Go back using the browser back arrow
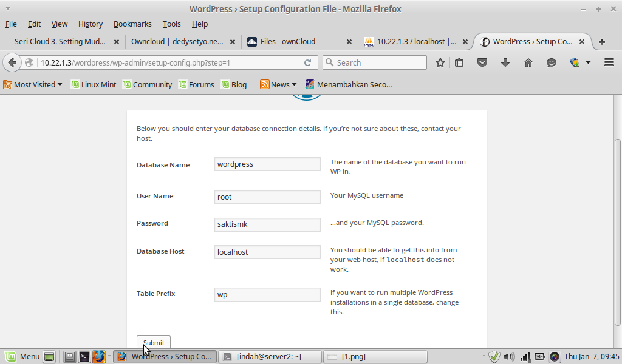 tap(12, 62)
